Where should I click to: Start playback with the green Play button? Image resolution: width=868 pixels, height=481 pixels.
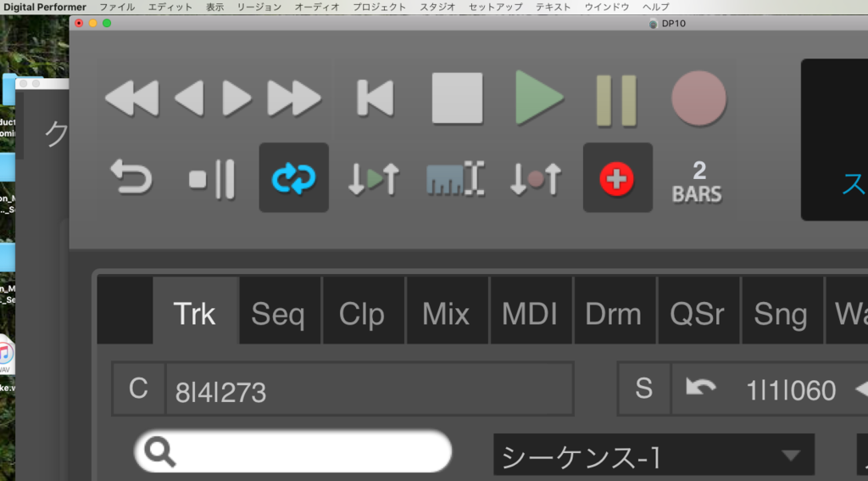(x=539, y=98)
